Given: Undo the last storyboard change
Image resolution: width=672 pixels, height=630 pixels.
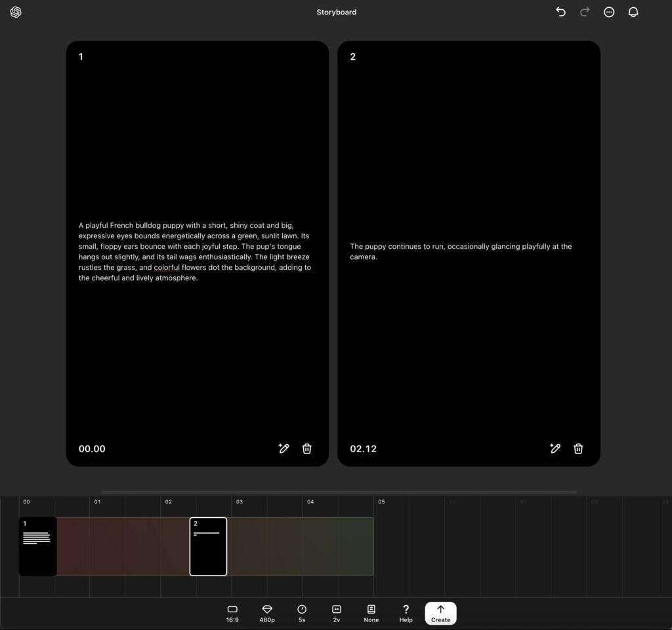Looking at the screenshot, I should tap(560, 12).
